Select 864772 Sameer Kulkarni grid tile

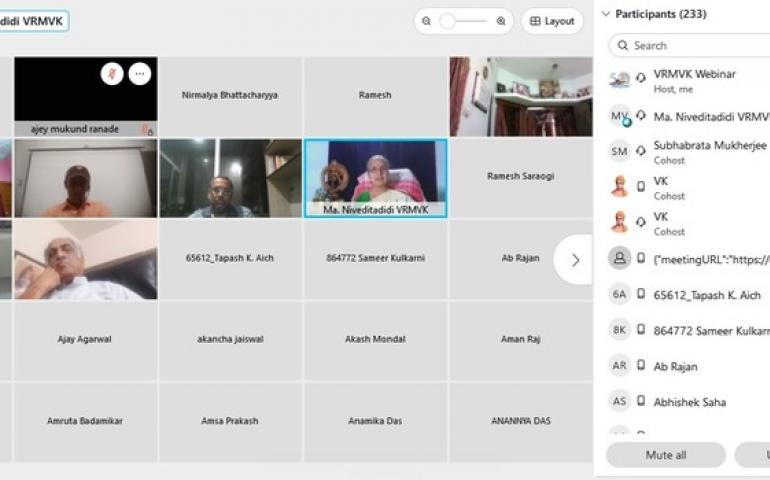coord(375,259)
